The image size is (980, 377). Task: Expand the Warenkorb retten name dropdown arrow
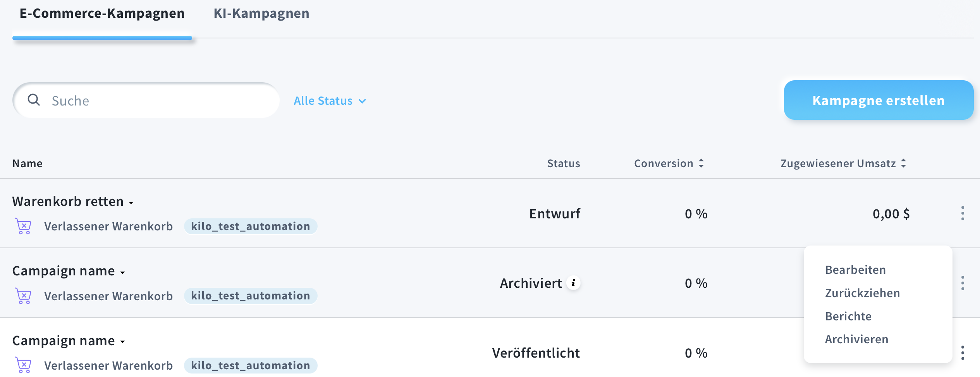pyautogui.click(x=131, y=202)
